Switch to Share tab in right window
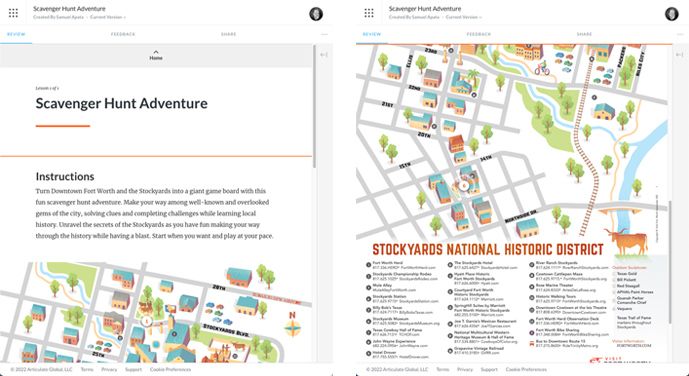The image size is (689, 376). pos(584,34)
